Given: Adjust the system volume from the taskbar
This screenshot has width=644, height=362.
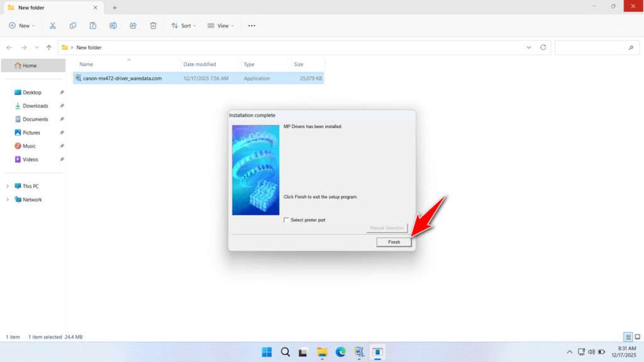Looking at the screenshot, I should [x=591, y=351].
